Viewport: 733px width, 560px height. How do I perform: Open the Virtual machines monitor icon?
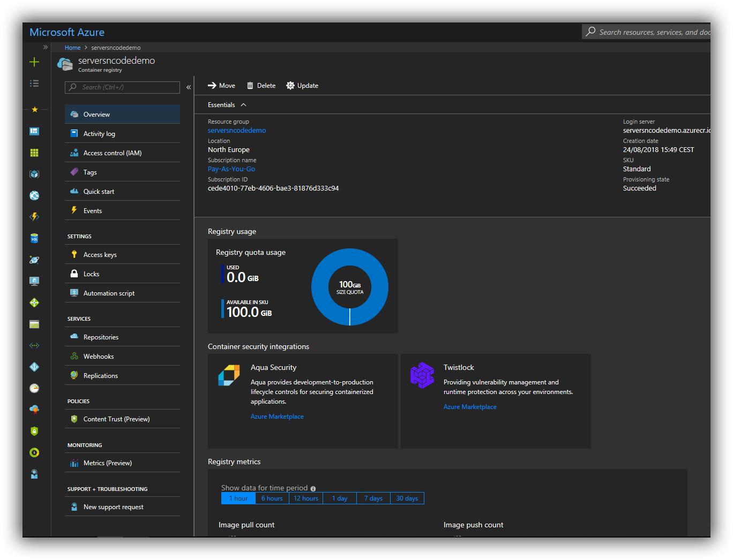pyautogui.click(x=34, y=281)
